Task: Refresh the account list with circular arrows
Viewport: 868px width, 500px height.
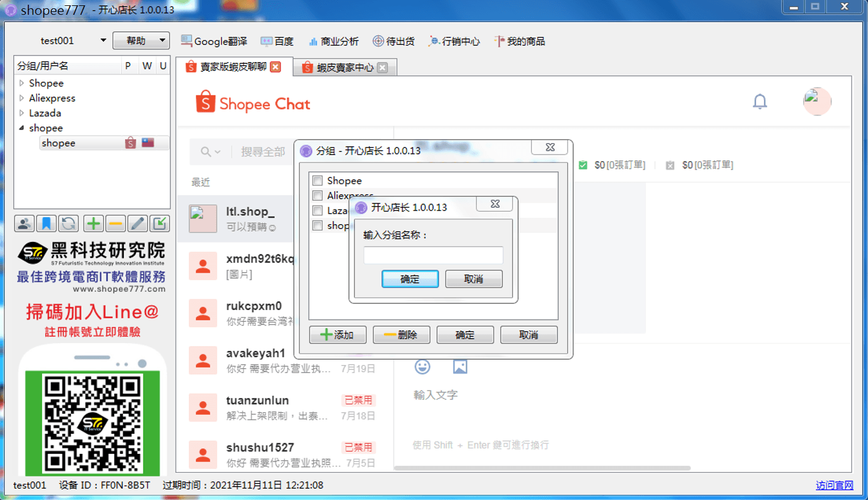Action: pos(69,224)
